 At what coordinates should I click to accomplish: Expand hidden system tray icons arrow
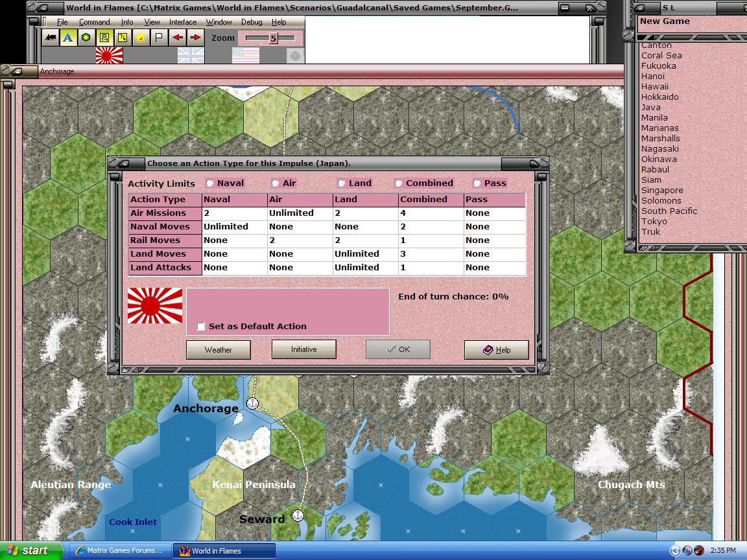click(x=674, y=550)
